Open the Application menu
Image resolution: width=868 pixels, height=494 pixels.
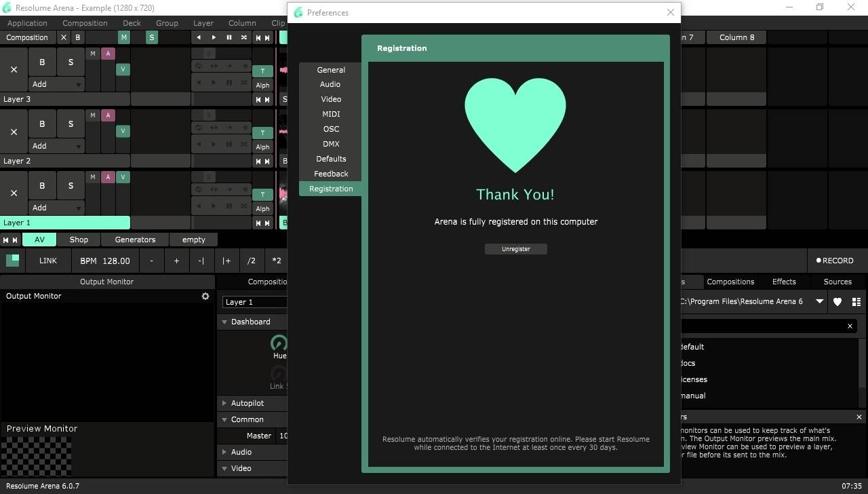tap(27, 23)
